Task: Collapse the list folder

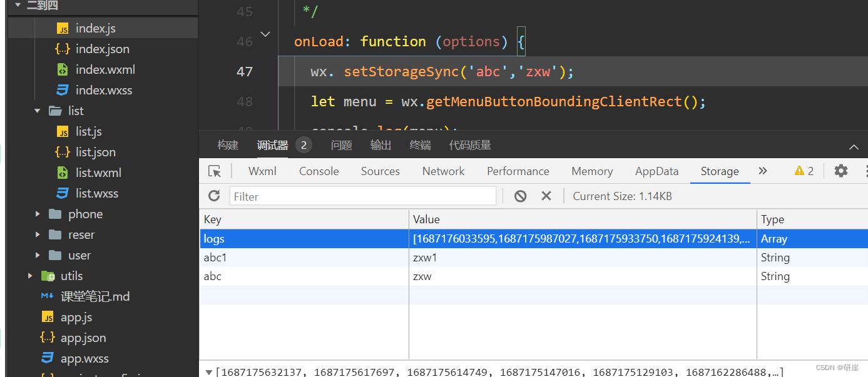Action: click(x=38, y=111)
